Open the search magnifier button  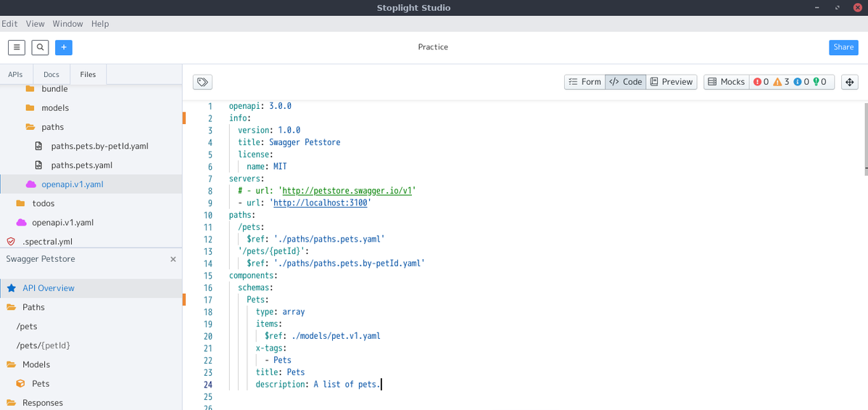pyautogui.click(x=40, y=48)
